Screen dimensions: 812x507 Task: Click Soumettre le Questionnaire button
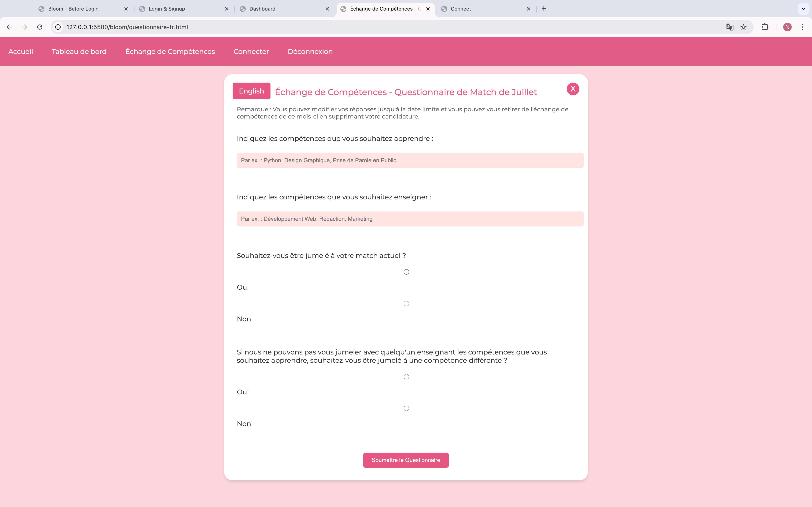[x=406, y=460]
